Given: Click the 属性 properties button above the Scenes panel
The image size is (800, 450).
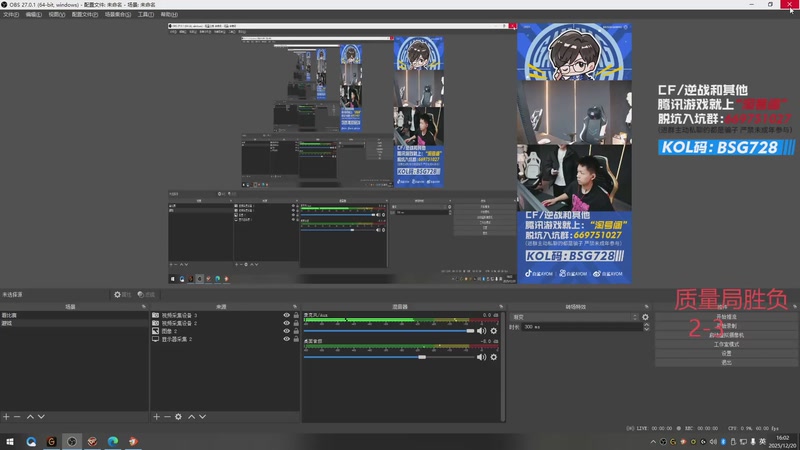Looking at the screenshot, I should coord(122,294).
